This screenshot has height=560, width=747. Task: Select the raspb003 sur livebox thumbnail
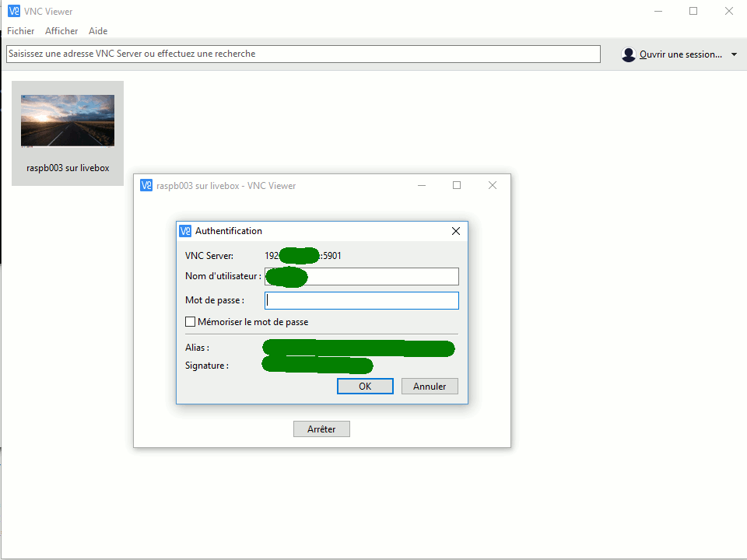[x=68, y=133]
